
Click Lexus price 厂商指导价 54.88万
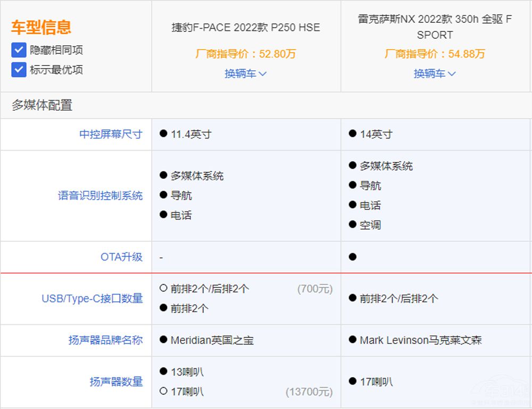(435, 54)
